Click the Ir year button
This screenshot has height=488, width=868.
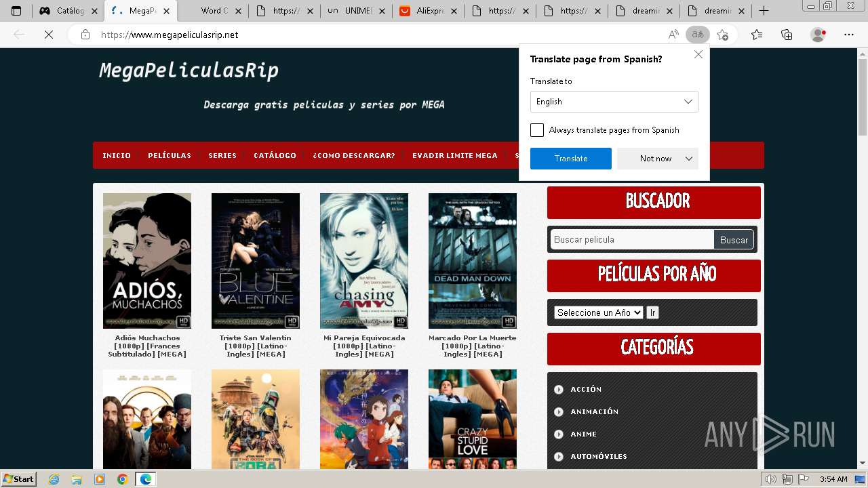click(652, 312)
